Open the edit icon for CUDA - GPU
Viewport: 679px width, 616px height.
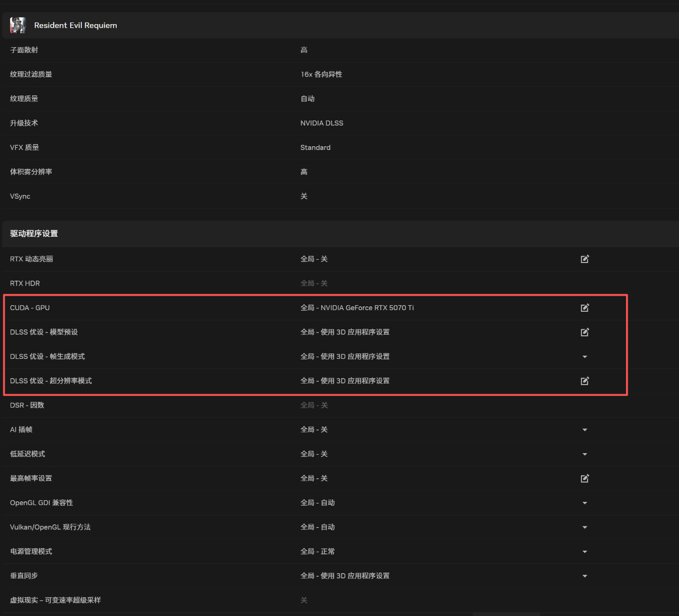pyautogui.click(x=585, y=308)
